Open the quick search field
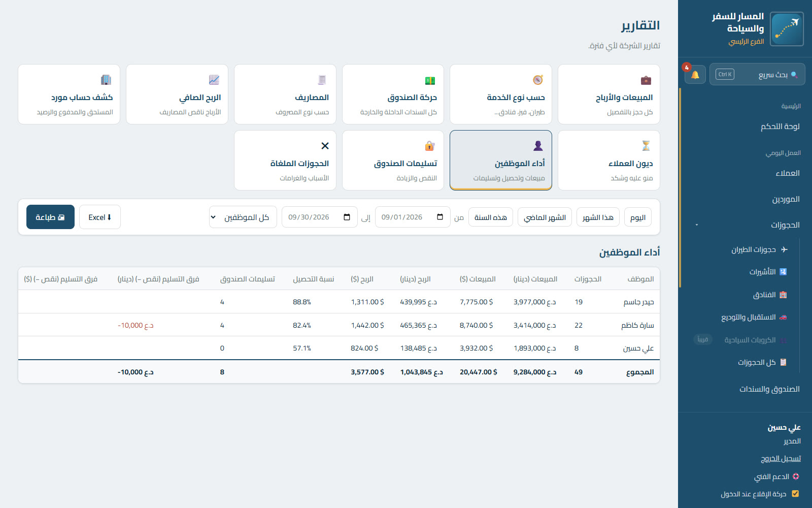The height and width of the screenshot is (508, 812). 757,75
